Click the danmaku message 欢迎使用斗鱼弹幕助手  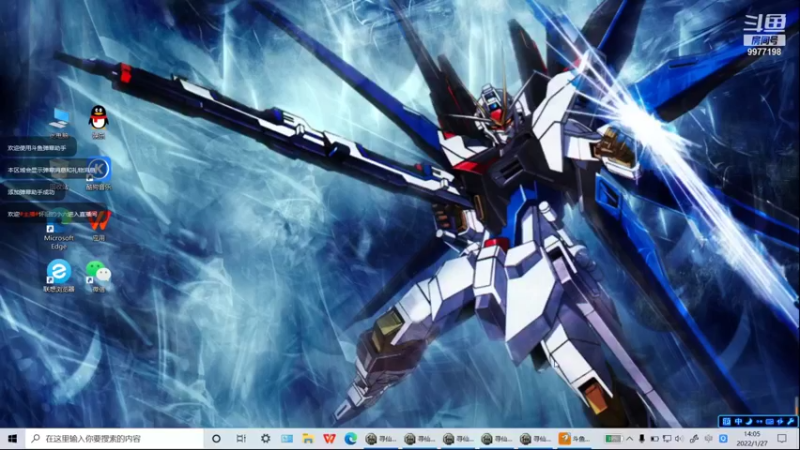(37, 148)
